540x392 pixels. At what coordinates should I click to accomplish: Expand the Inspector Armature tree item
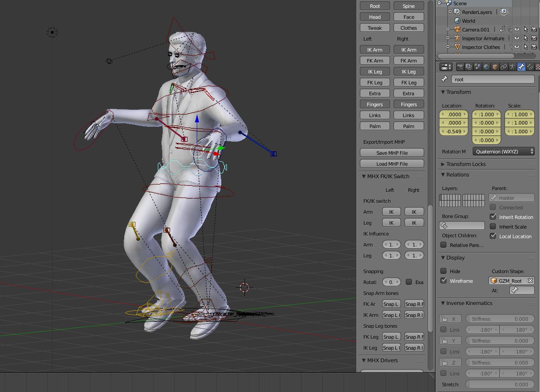448,38
